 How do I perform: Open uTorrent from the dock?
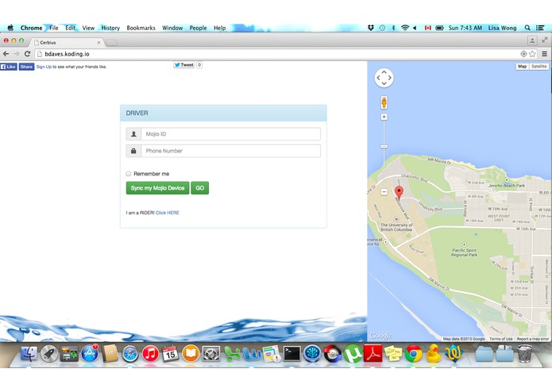(x=353, y=353)
